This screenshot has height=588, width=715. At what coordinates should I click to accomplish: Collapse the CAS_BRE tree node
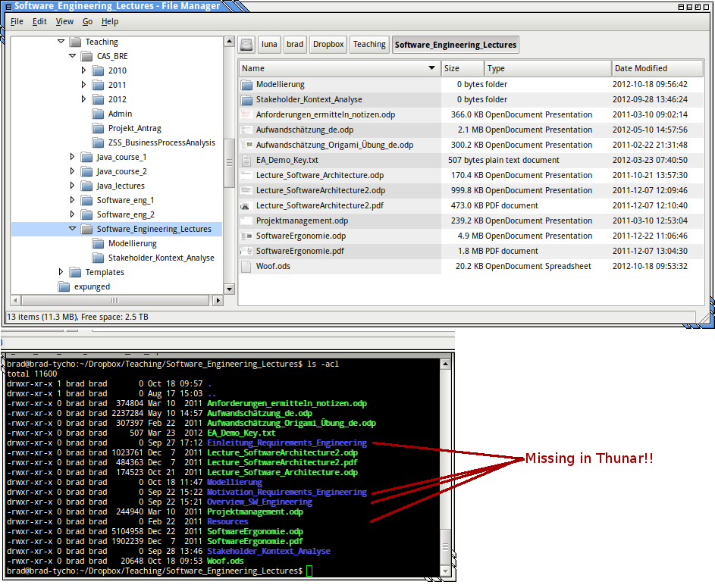click(73, 56)
